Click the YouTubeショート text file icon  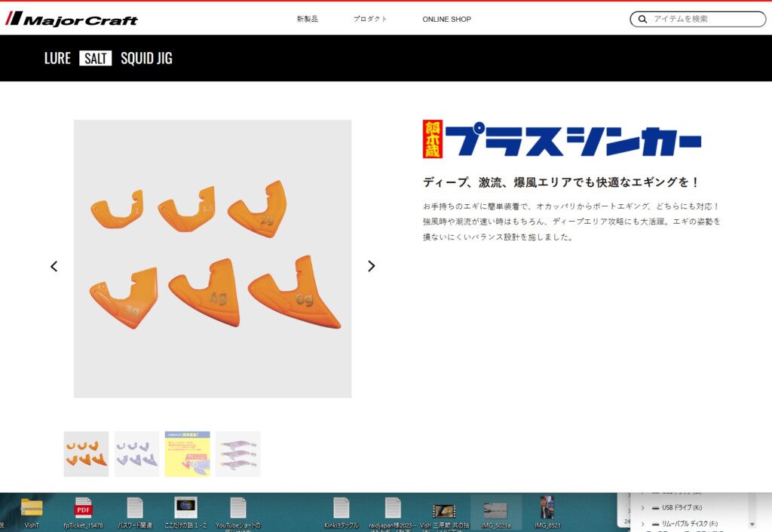click(237, 508)
